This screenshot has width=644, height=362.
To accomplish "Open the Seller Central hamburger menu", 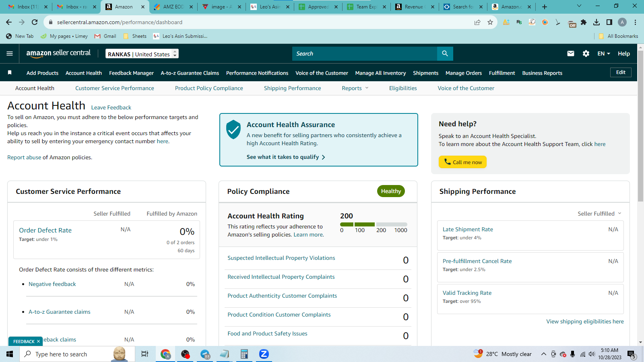I will point(10,53).
